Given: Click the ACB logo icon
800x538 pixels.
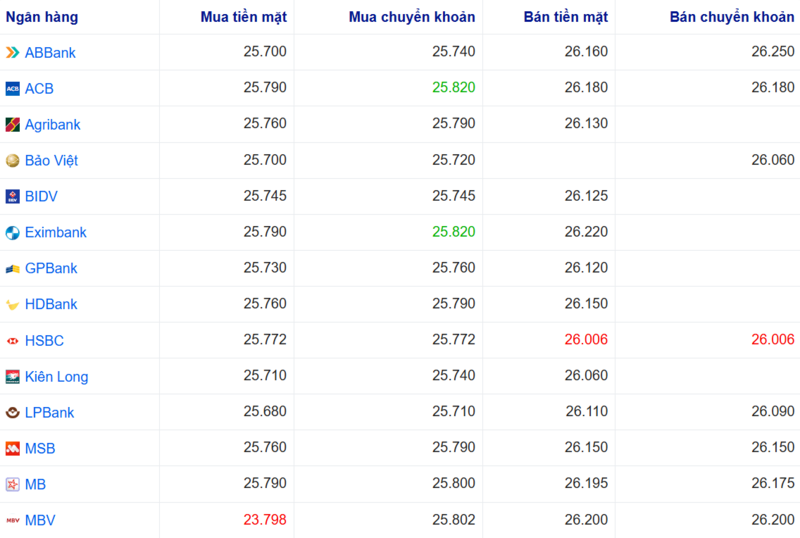Looking at the screenshot, I should [12, 89].
